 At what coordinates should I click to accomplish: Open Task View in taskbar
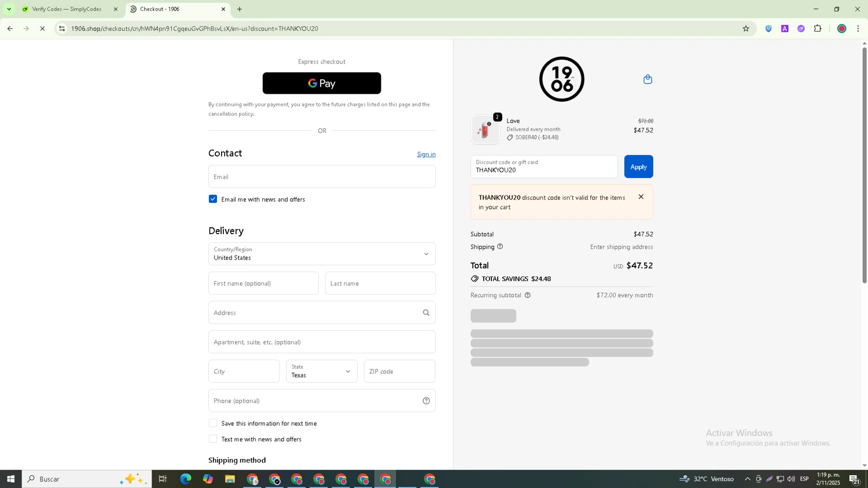click(163, 479)
